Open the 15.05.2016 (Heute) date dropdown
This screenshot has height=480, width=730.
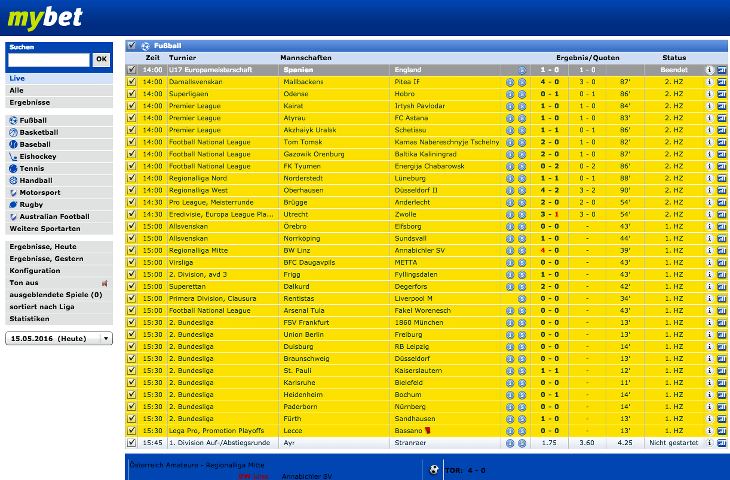pyautogui.click(x=59, y=338)
